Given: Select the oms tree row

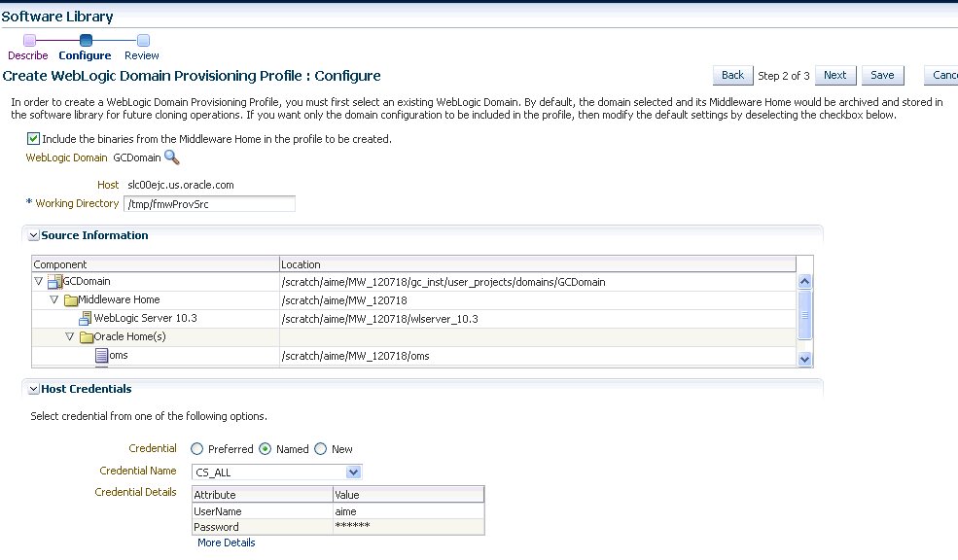Looking at the screenshot, I should tap(414, 356).
